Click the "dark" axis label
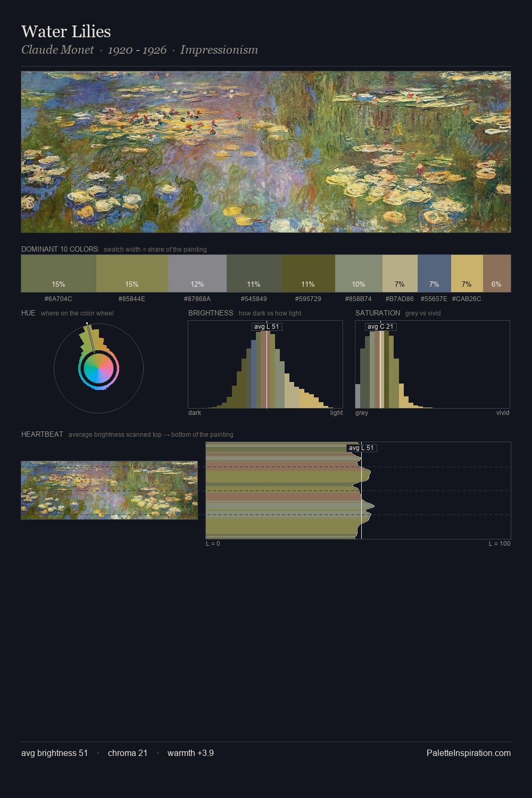This screenshot has height=798, width=532. [x=195, y=413]
